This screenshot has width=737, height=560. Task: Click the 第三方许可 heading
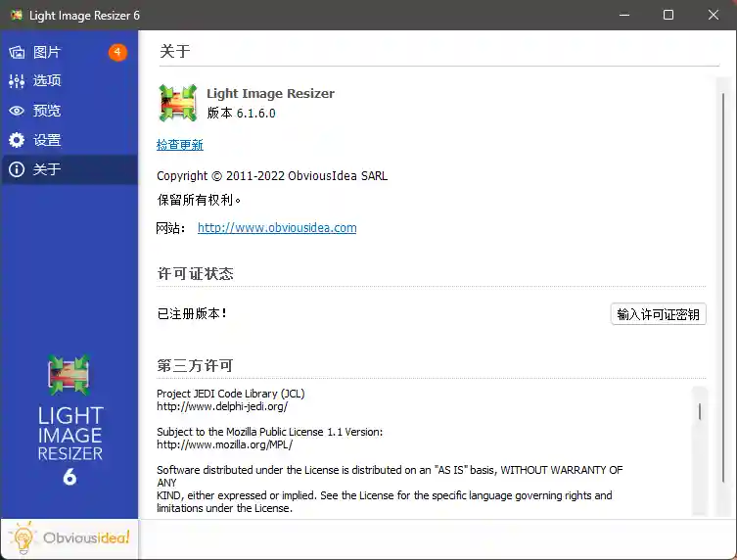(x=195, y=366)
